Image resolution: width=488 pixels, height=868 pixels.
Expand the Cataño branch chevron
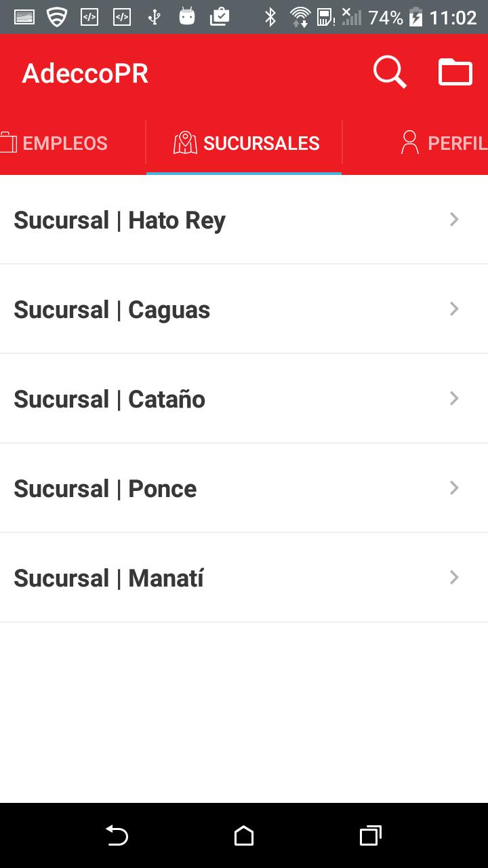pyautogui.click(x=454, y=399)
